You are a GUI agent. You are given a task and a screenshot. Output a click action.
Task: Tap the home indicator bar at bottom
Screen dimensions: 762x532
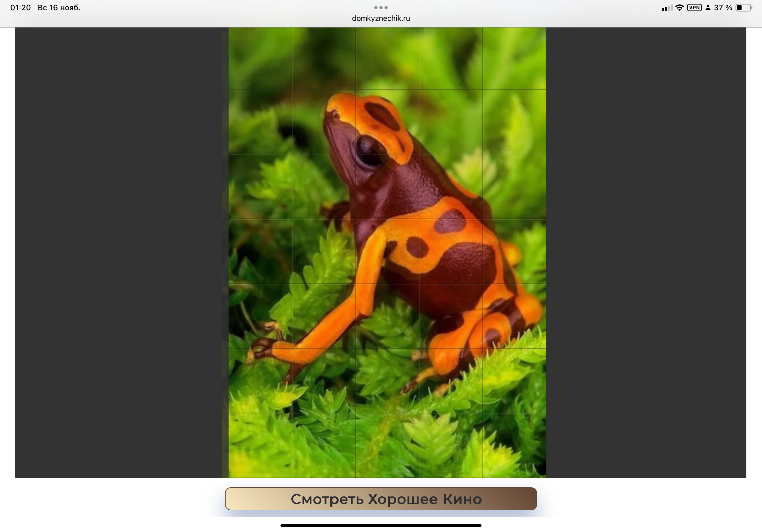pos(381,525)
